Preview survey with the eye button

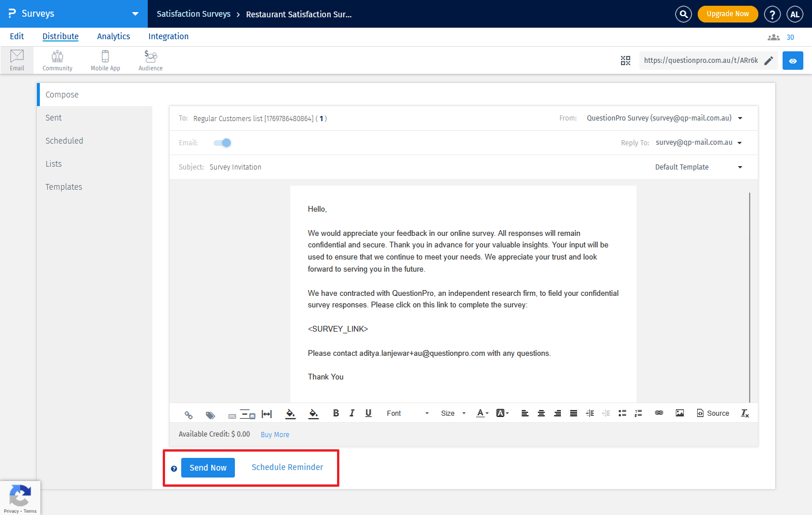792,61
